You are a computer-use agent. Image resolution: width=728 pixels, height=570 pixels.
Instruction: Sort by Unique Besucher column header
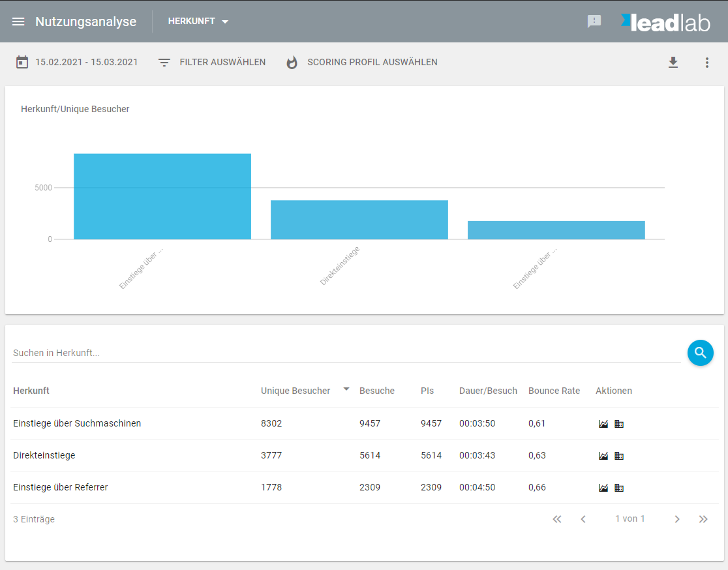(296, 391)
